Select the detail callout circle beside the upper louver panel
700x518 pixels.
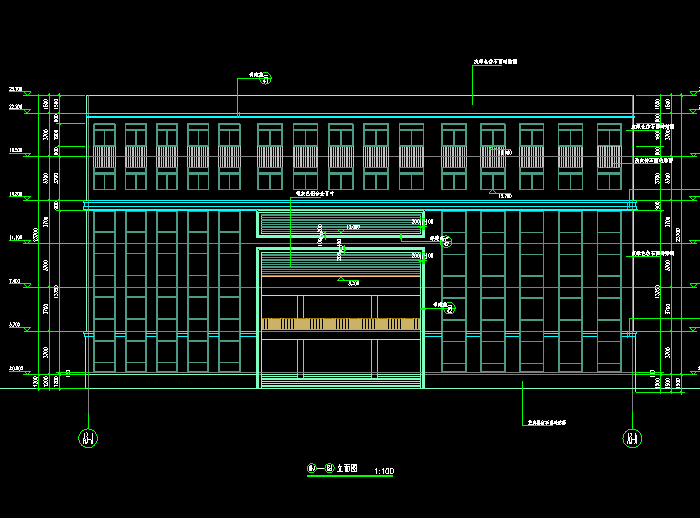447,241
